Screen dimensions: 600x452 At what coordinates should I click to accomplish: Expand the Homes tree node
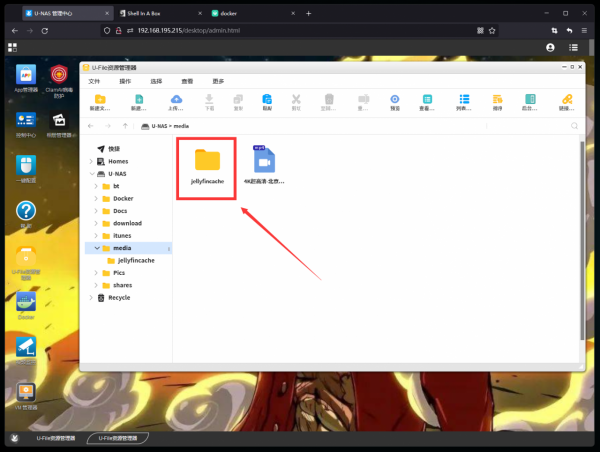click(92, 161)
